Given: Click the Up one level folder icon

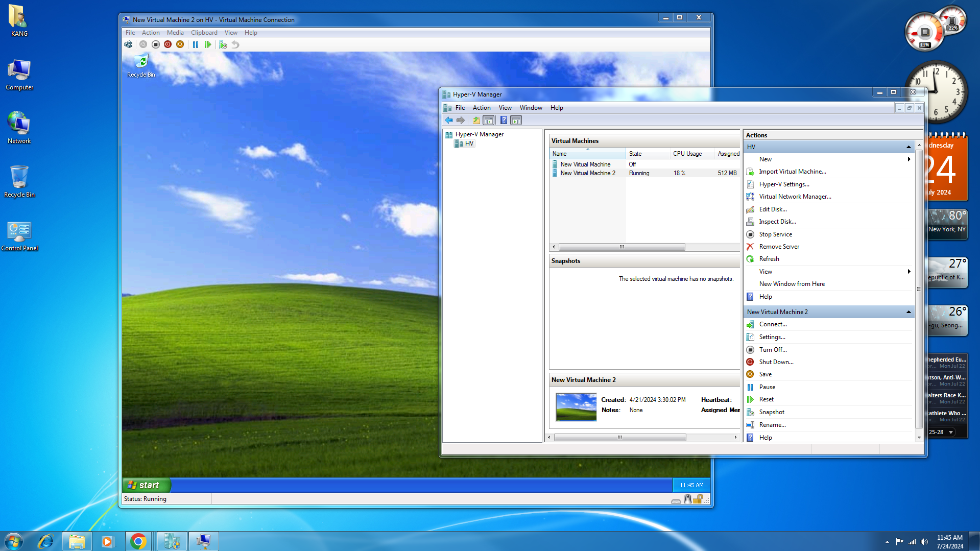Looking at the screenshot, I should pyautogui.click(x=476, y=120).
